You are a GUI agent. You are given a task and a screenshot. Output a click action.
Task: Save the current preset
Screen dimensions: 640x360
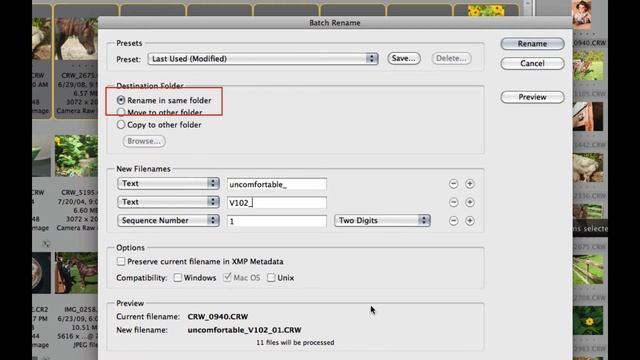[404, 58]
